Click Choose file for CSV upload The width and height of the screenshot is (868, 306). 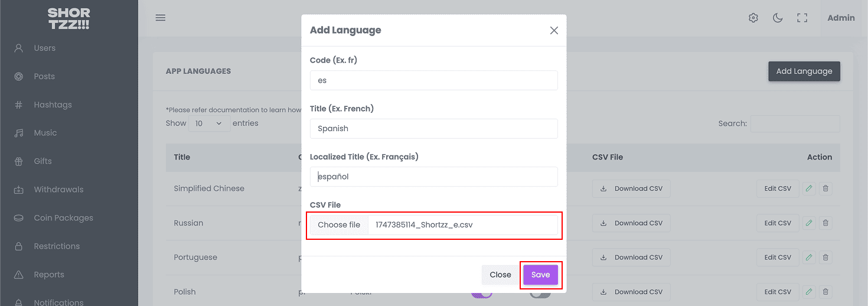[x=339, y=225]
